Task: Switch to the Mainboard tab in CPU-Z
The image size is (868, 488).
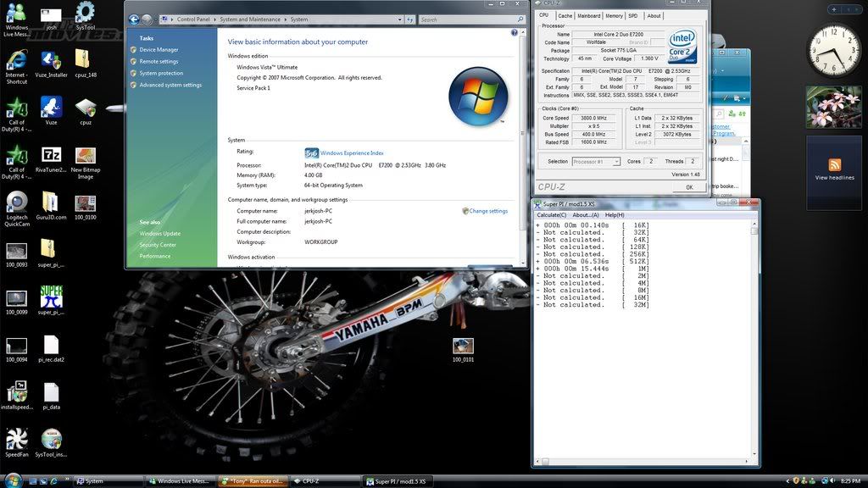Action: [588, 15]
